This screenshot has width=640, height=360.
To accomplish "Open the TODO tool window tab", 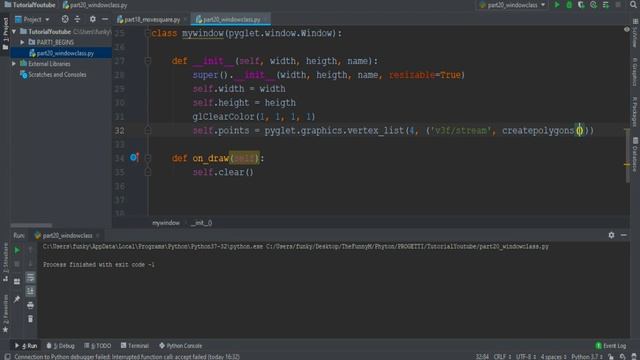I will coord(98,346).
